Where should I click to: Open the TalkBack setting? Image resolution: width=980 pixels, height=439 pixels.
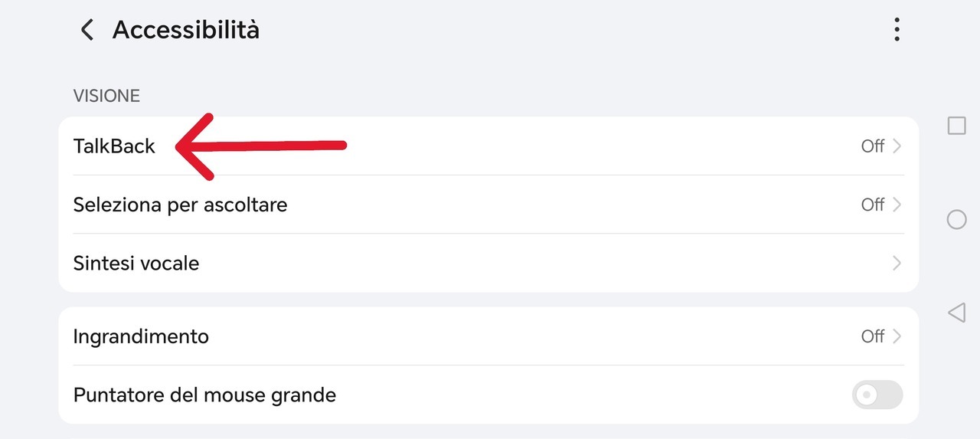[488, 146]
